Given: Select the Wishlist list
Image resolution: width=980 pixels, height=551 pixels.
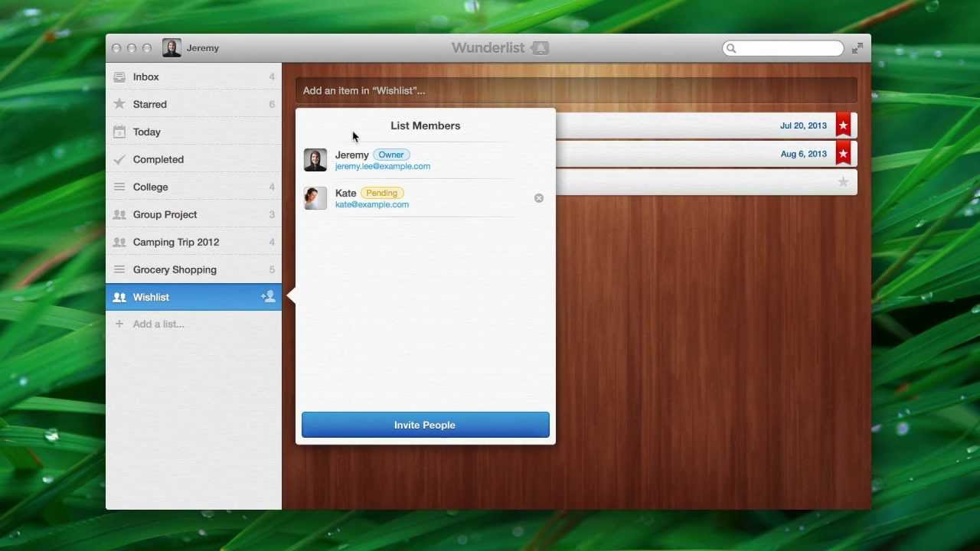Looking at the screenshot, I should point(194,297).
